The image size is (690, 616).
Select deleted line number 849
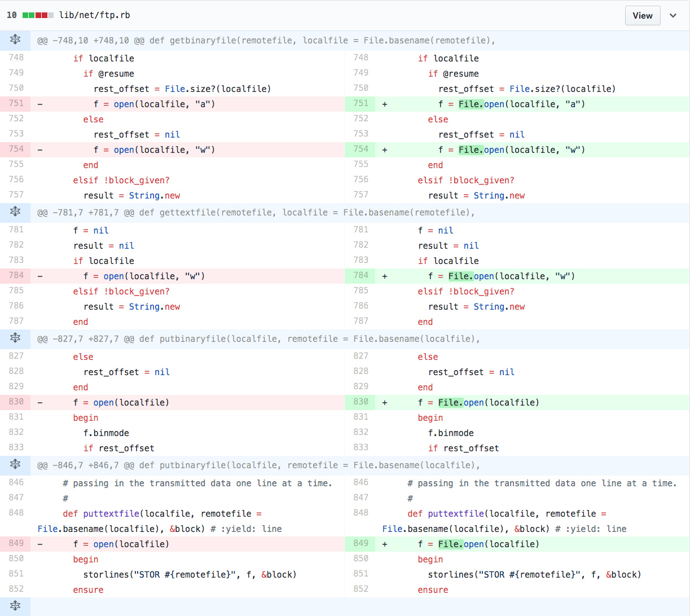tap(16, 544)
